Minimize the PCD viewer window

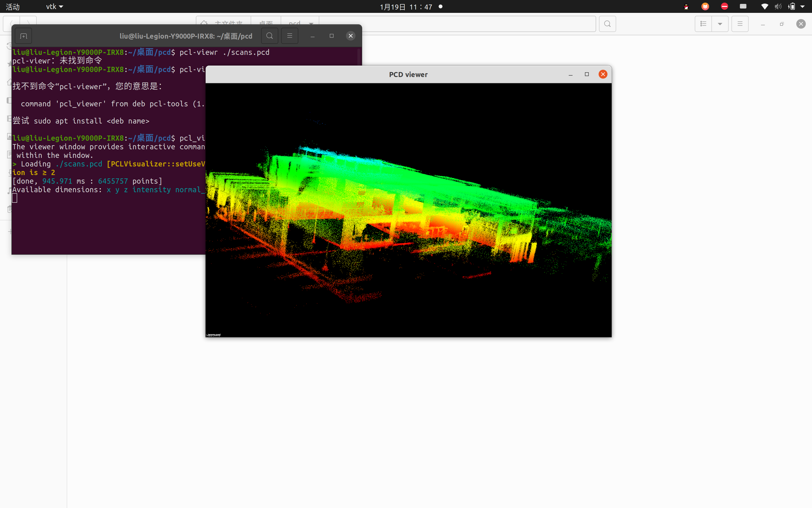570,75
